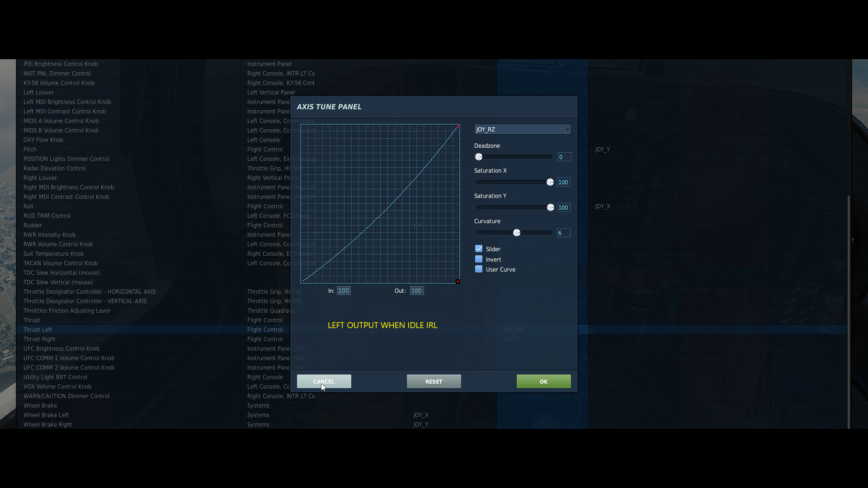Select POSITION Lights Dimmer Control row
Image resolution: width=868 pixels, height=488 pixels.
(x=431, y=159)
